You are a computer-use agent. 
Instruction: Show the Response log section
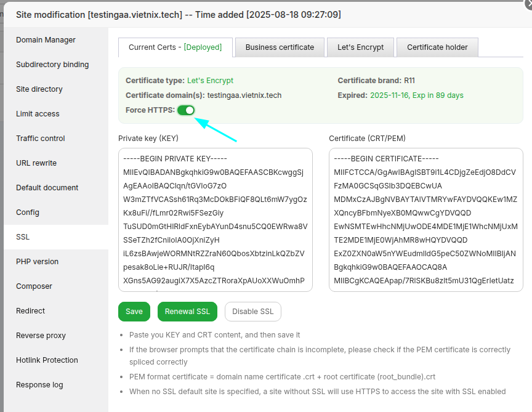click(39, 385)
